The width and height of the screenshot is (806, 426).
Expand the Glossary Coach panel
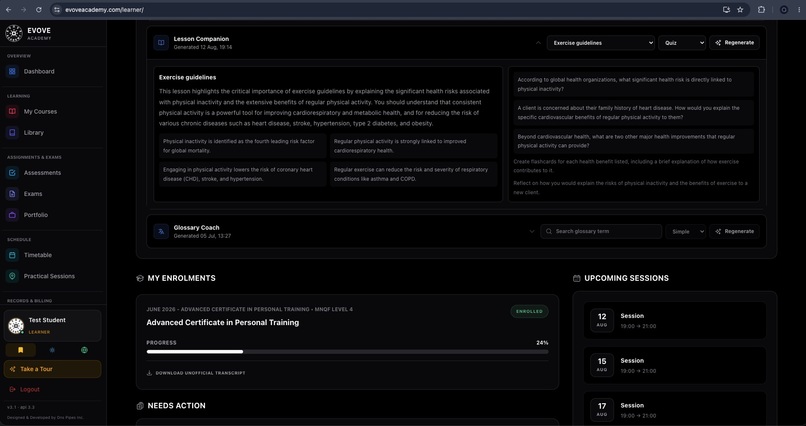point(532,231)
